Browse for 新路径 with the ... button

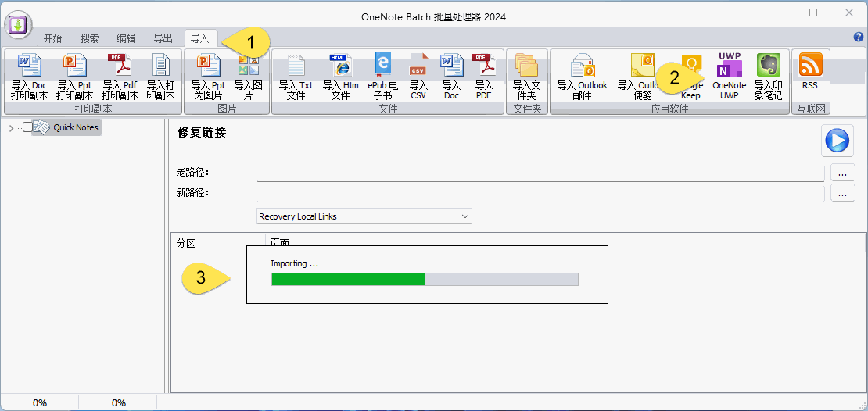(842, 192)
